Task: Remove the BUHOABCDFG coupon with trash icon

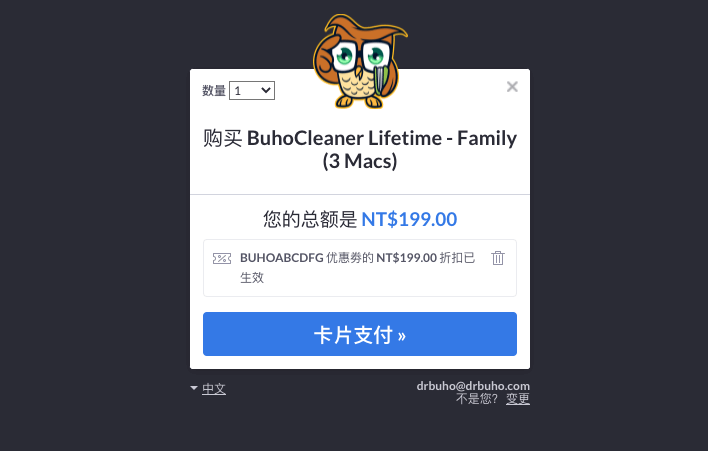Action: point(498,258)
